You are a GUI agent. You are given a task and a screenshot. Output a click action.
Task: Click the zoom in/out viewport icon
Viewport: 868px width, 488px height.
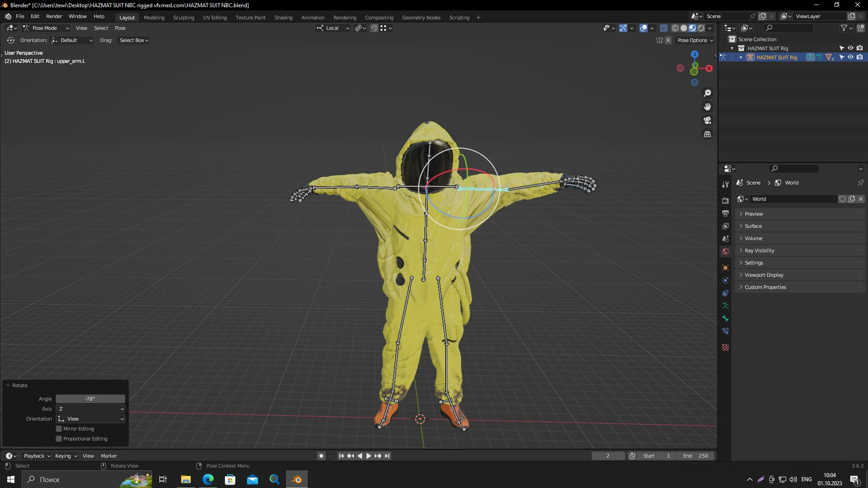coord(707,93)
